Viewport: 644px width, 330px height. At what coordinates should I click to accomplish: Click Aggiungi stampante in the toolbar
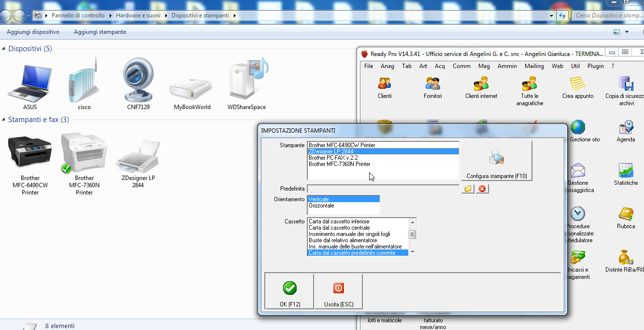point(100,32)
